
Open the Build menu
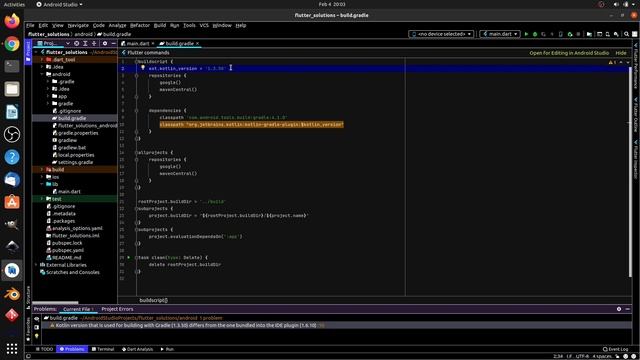pos(160,25)
